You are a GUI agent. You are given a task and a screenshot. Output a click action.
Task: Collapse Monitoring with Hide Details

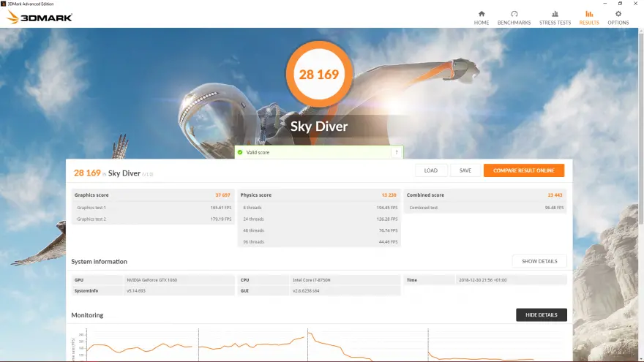(541, 314)
